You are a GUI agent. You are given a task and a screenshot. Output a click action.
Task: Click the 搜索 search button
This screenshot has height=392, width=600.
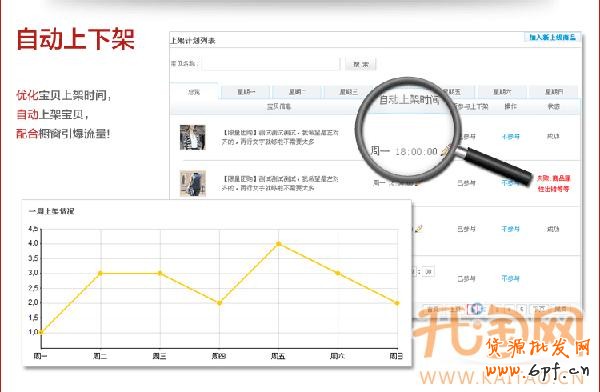tap(360, 64)
